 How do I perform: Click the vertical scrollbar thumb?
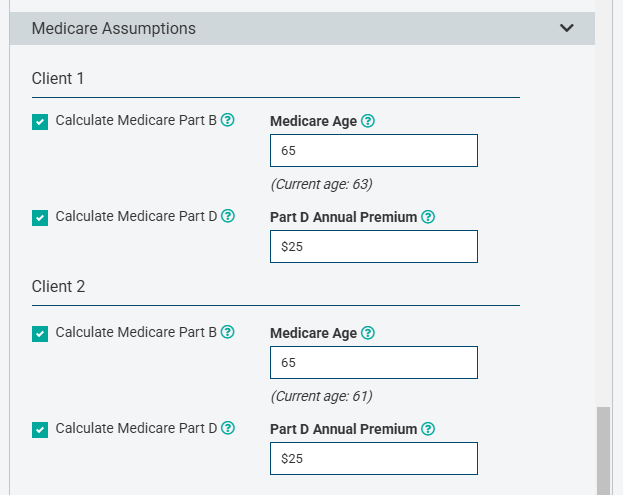[603, 451]
